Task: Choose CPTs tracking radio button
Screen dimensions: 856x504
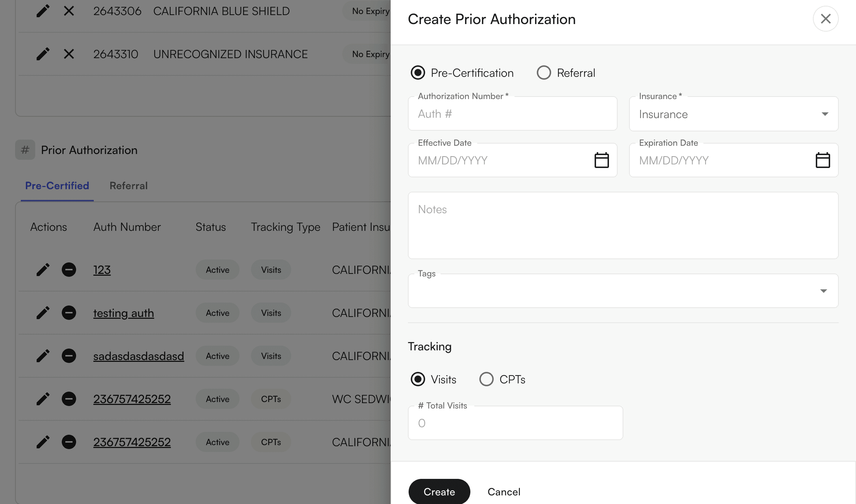Action: tap(486, 379)
